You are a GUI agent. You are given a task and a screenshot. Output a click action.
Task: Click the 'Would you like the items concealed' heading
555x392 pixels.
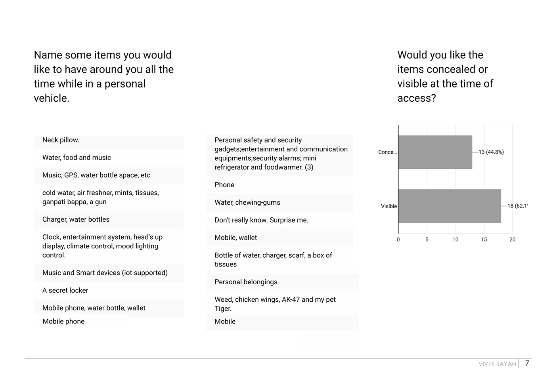coord(445,76)
